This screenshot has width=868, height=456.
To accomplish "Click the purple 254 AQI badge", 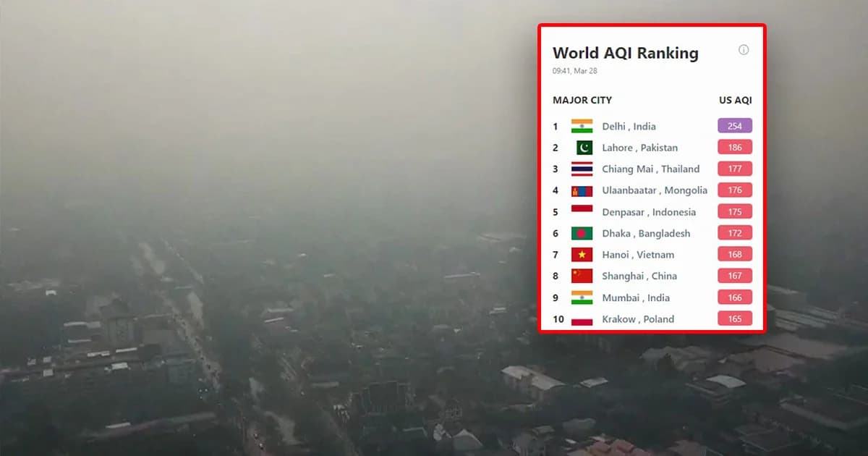I will 735,126.
